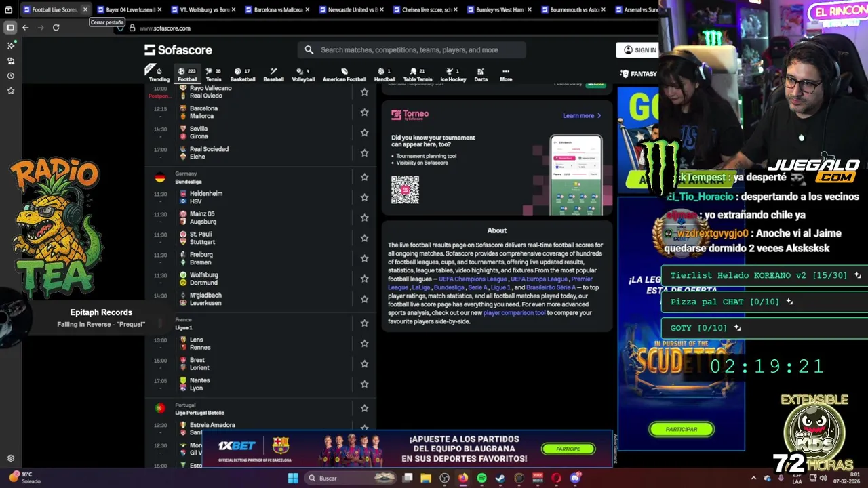Image resolution: width=868 pixels, height=488 pixels.
Task: Open the bookmarks star sidebar icon
Action: tap(11, 90)
